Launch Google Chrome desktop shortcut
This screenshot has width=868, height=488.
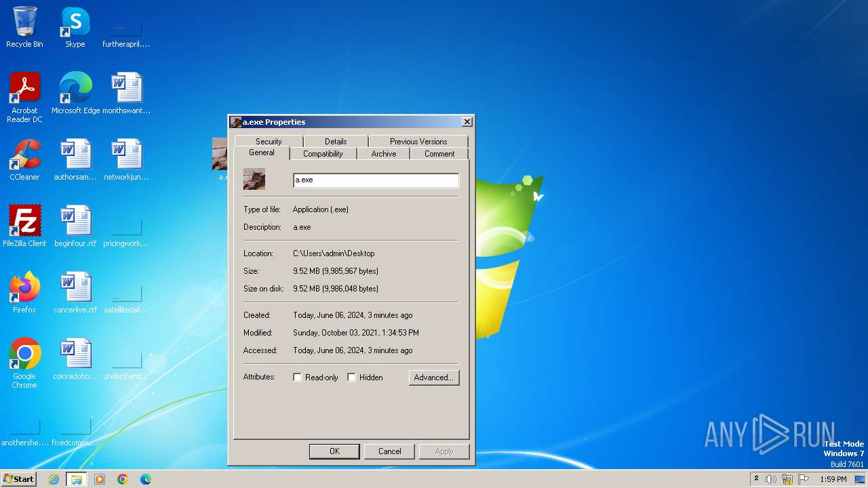click(x=24, y=363)
